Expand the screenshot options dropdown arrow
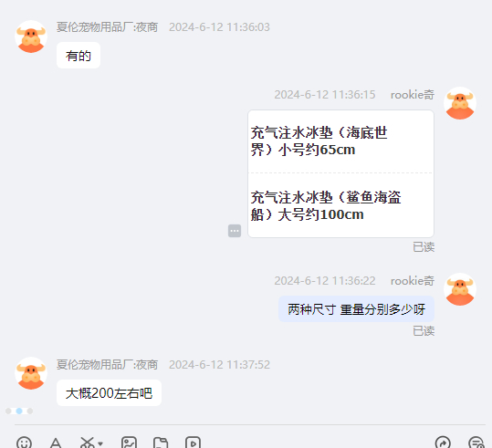The height and width of the screenshot is (448, 492). [100, 443]
